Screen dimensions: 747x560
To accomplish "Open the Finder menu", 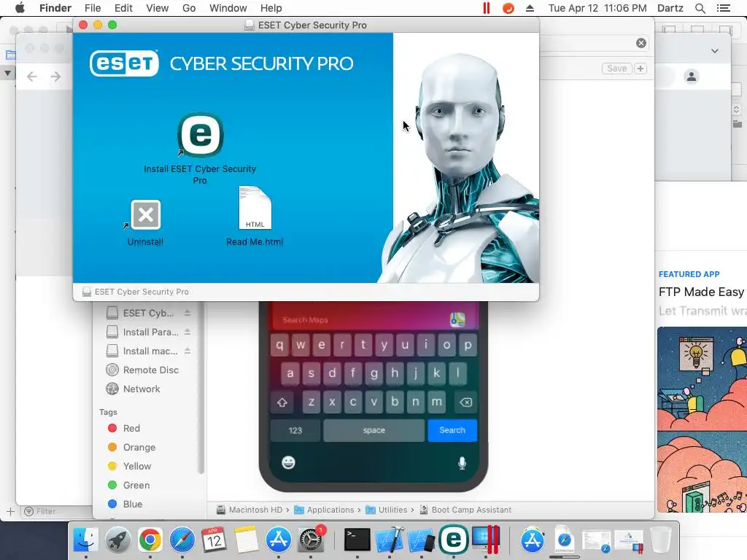I will pyautogui.click(x=55, y=8).
